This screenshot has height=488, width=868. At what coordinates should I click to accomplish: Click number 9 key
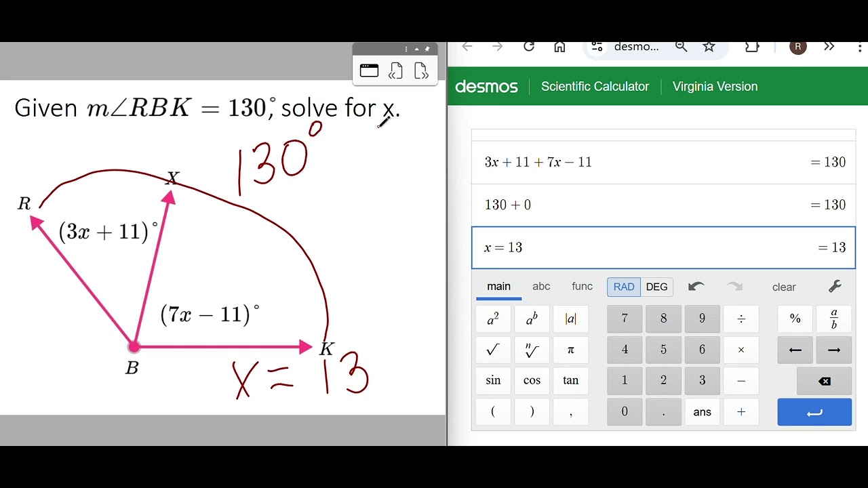click(x=702, y=319)
